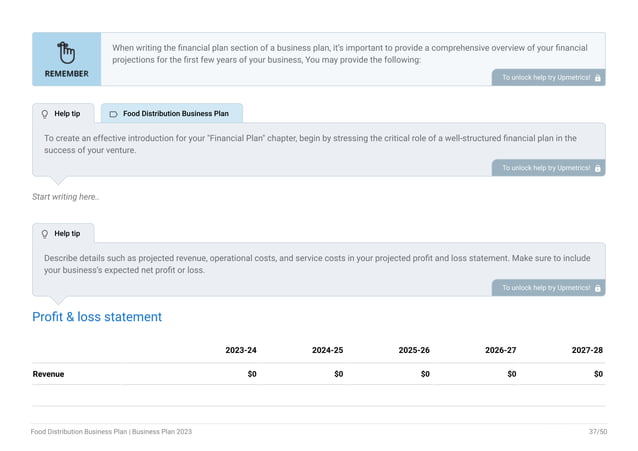Click the lock icon in the REMEMBER box banner
The height and width of the screenshot is (451, 638).
click(x=598, y=77)
